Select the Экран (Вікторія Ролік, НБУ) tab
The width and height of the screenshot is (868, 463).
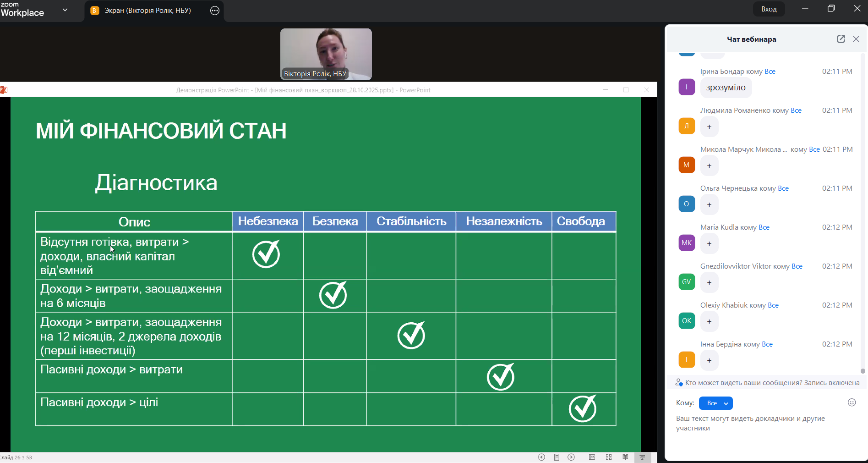coord(147,11)
